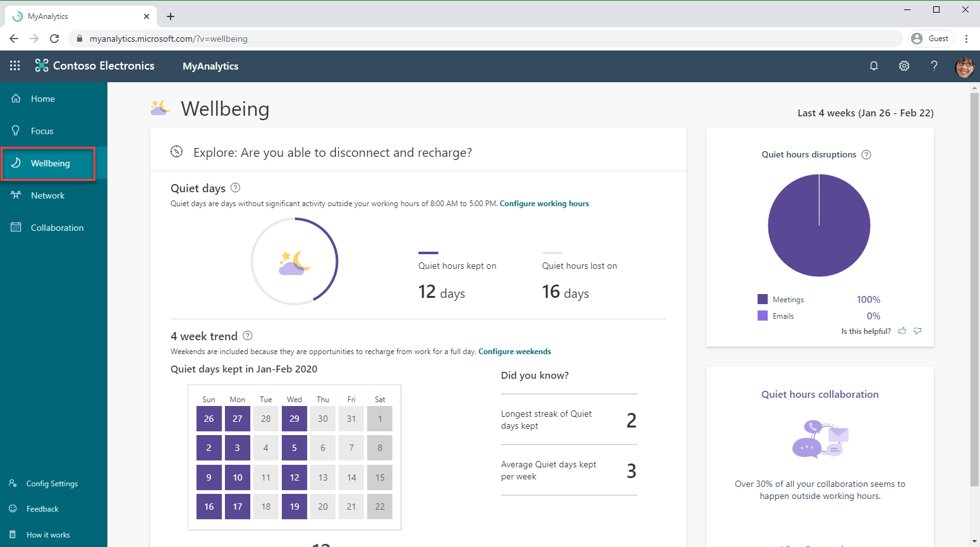Click the Guest profile button
This screenshot has width=980, height=547.
[931, 39]
